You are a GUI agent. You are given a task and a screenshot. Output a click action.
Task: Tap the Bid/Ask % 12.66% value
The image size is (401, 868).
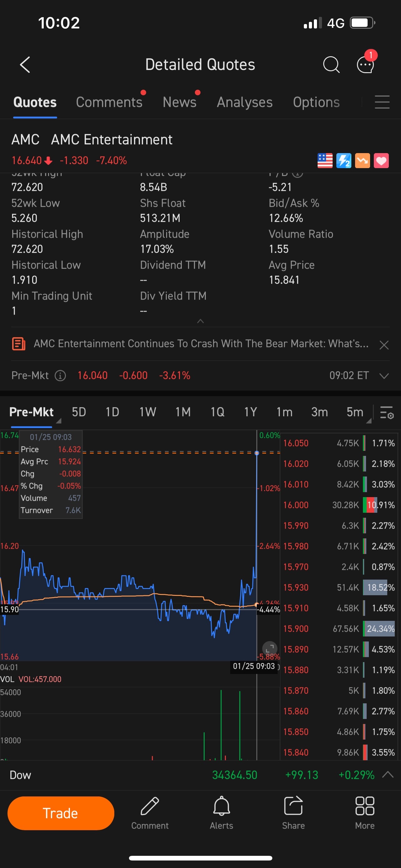(286, 218)
